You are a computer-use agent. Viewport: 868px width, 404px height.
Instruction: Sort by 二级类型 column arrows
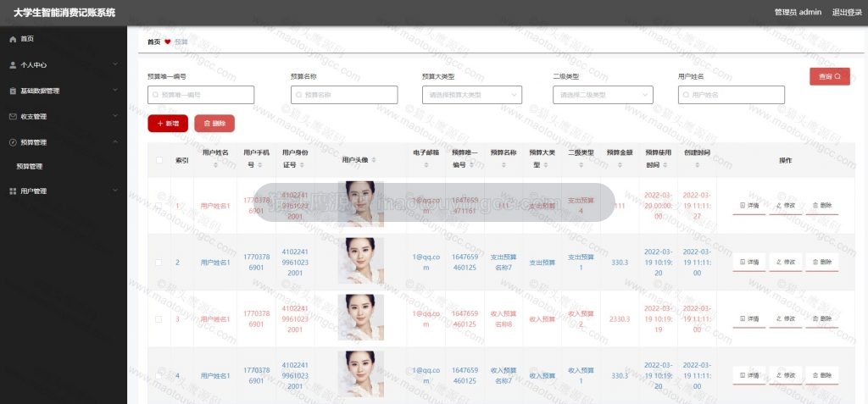click(x=581, y=165)
